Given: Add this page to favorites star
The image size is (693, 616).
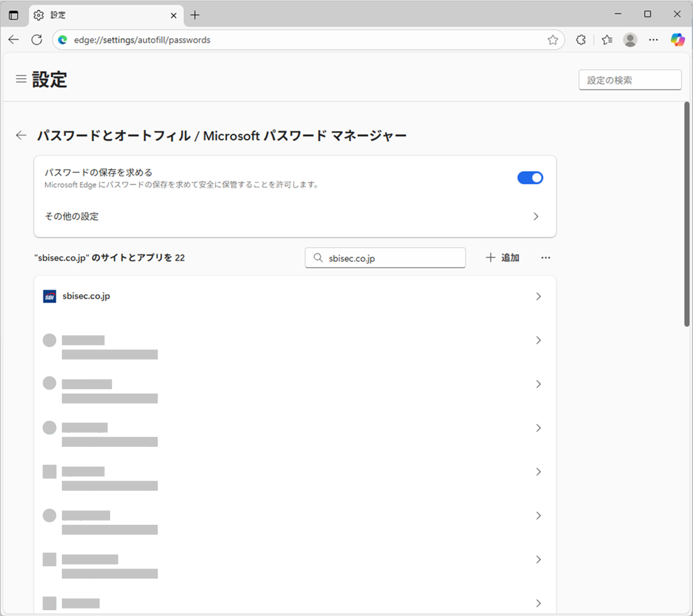Looking at the screenshot, I should (553, 40).
